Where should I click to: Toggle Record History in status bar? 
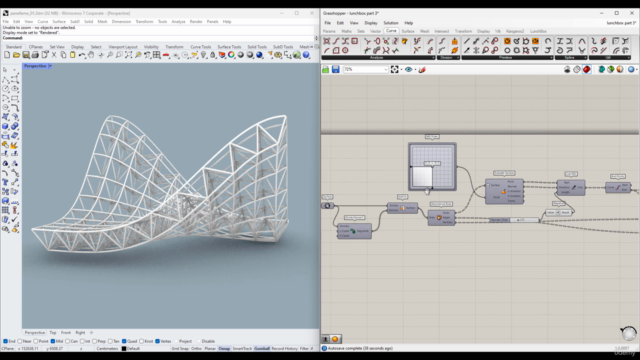284,349
